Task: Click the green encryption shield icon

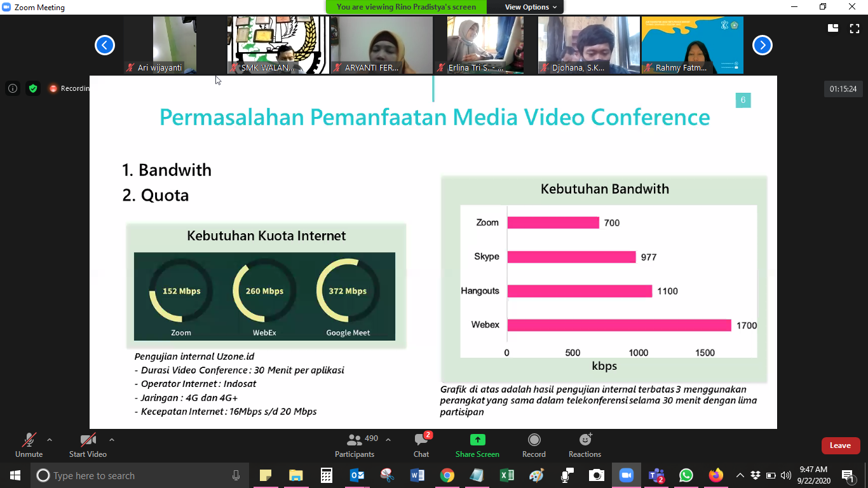Action: [x=33, y=88]
